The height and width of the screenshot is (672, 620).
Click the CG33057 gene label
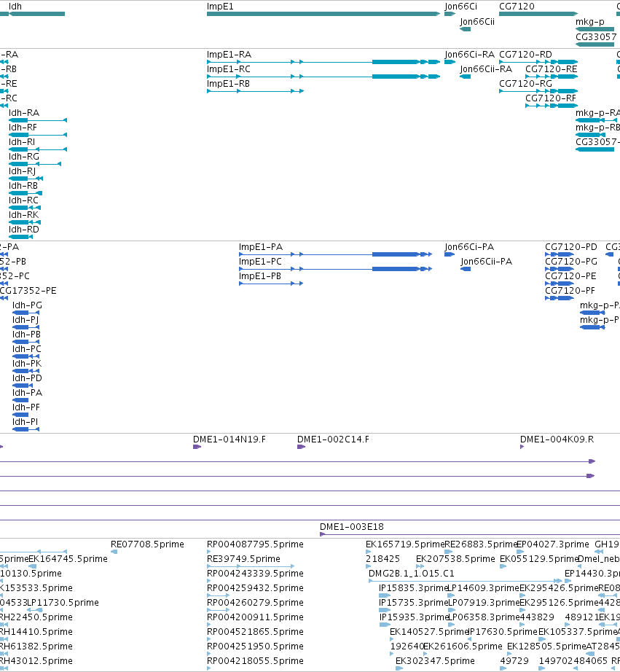click(x=596, y=37)
